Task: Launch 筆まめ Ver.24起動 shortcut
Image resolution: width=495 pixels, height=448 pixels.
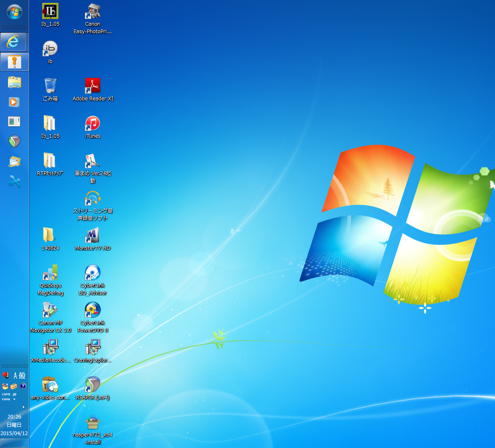Action: [93, 168]
